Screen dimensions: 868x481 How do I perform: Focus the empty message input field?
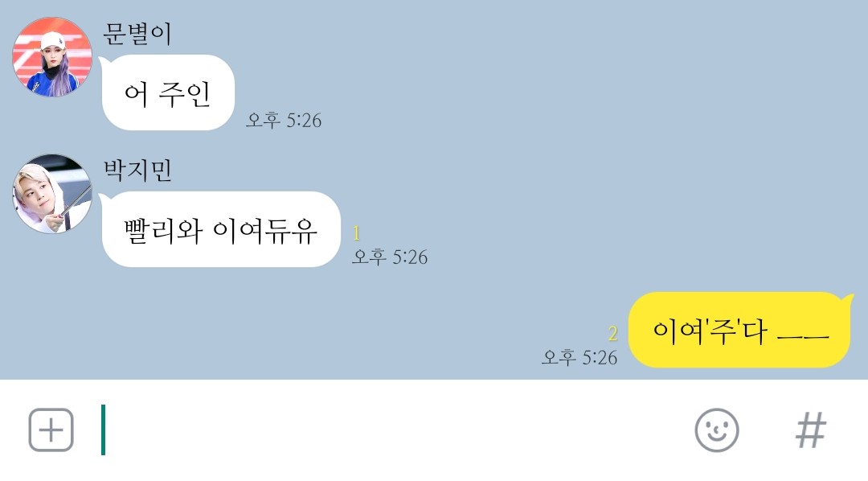click(387, 430)
